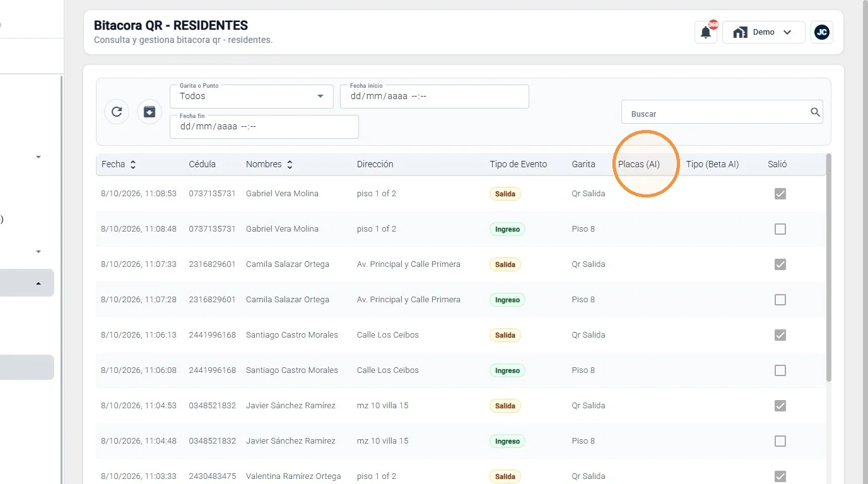The width and height of the screenshot is (868, 484).
Task: Click the Placas (AI) column header
Action: pos(639,164)
